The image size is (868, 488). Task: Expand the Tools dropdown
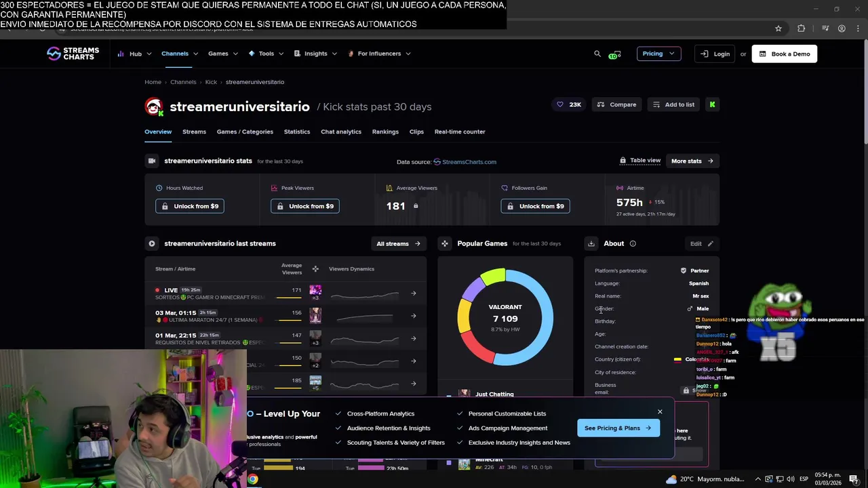point(266,54)
